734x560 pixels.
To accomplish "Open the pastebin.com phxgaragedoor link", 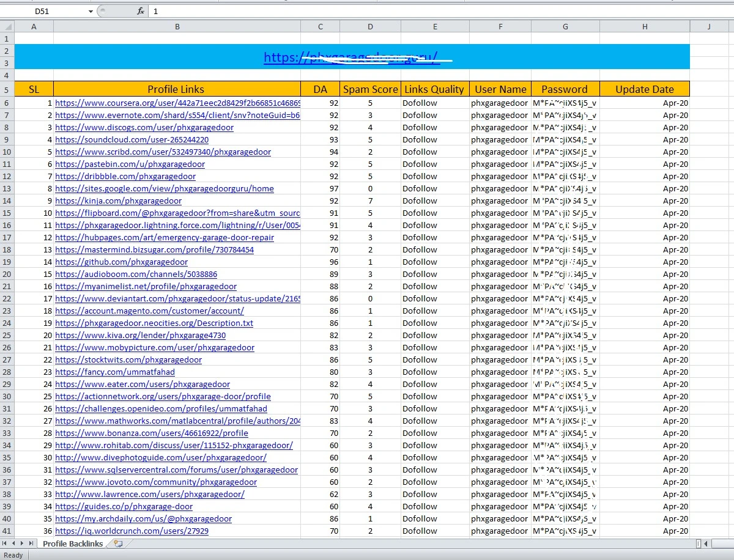I will [x=130, y=164].
